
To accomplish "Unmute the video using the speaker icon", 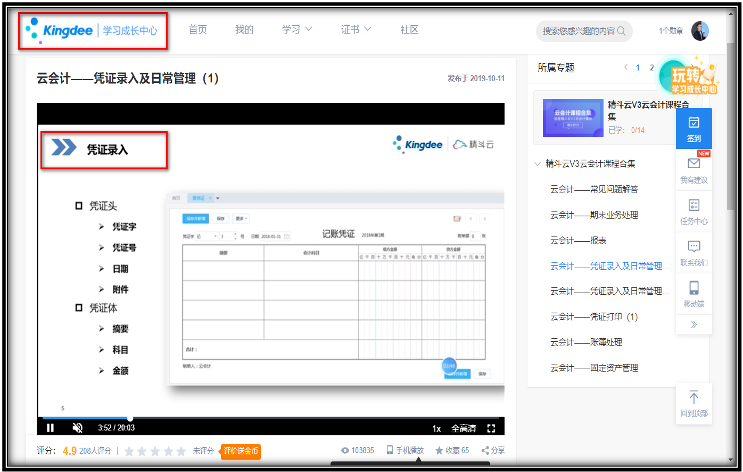I will 78,428.
